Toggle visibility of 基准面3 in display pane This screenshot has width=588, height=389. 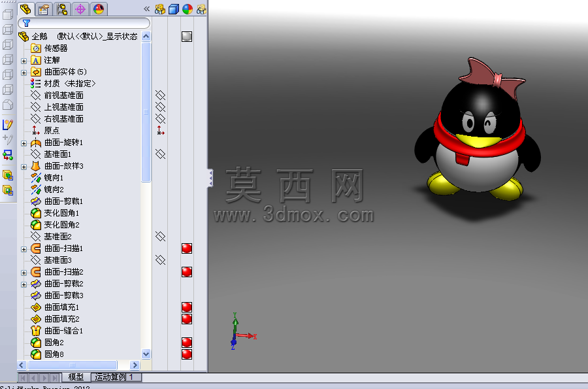pyautogui.click(x=161, y=260)
